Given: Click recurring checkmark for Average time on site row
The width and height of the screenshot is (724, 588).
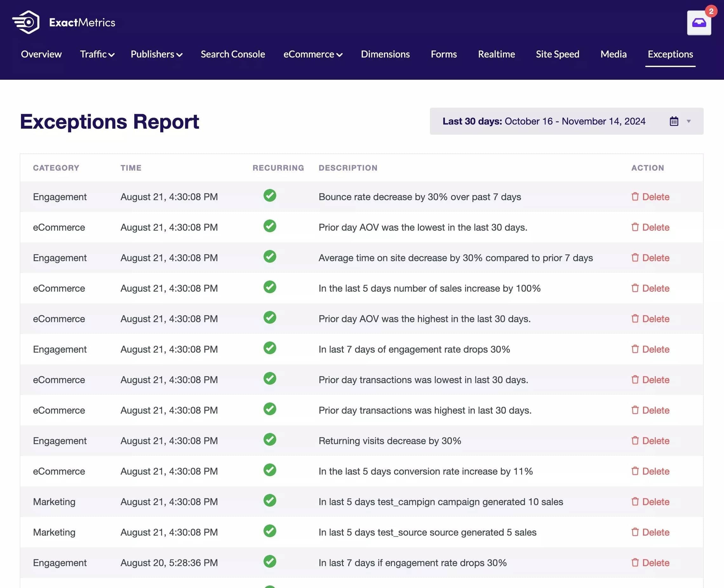Looking at the screenshot, I should pos(270,256).
